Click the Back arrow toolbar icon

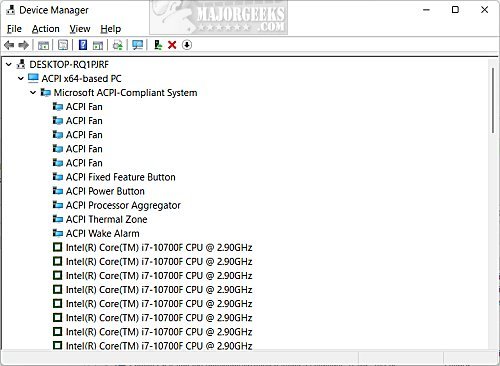click(9, 45)
